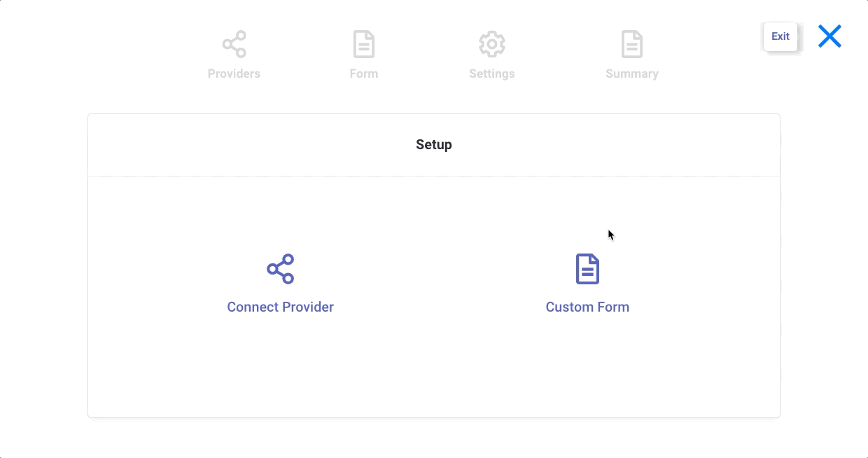Switch to the Providers step

234,56
